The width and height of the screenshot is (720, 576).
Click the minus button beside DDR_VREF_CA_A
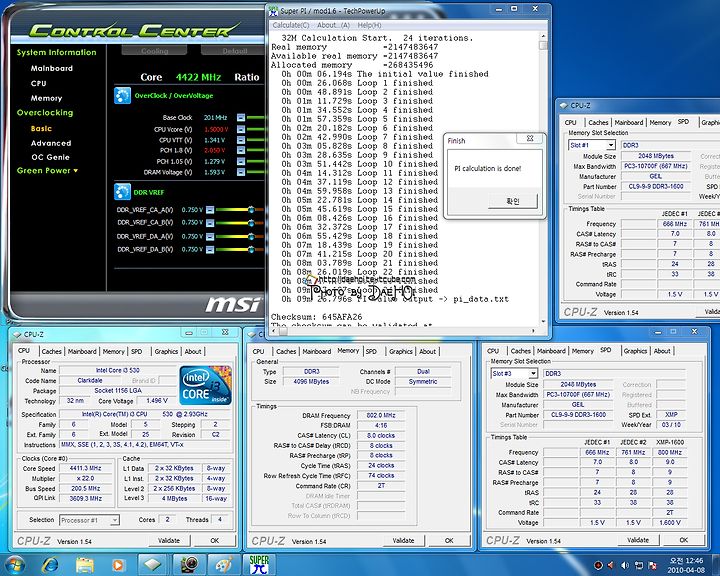[210, 210]
